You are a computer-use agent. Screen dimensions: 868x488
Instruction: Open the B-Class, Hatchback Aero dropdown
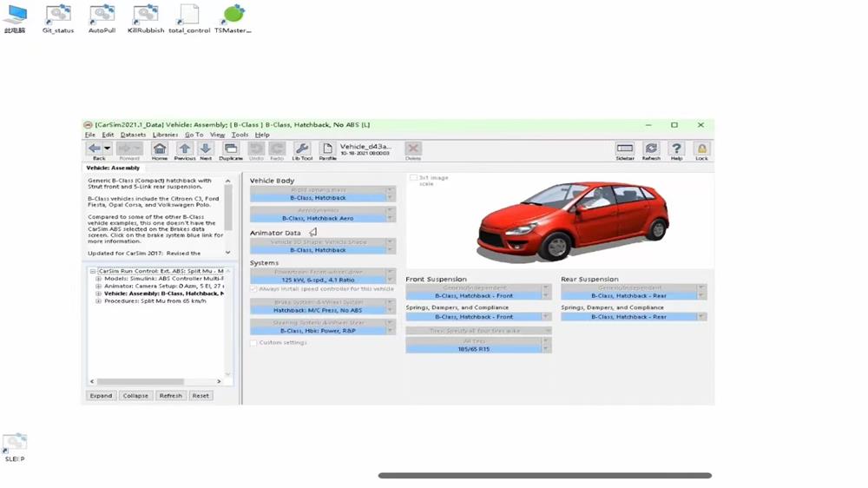[390, 218]
